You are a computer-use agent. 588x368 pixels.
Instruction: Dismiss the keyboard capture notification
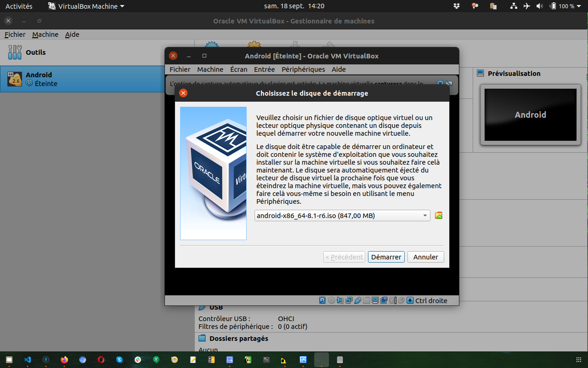coord(440,83)
